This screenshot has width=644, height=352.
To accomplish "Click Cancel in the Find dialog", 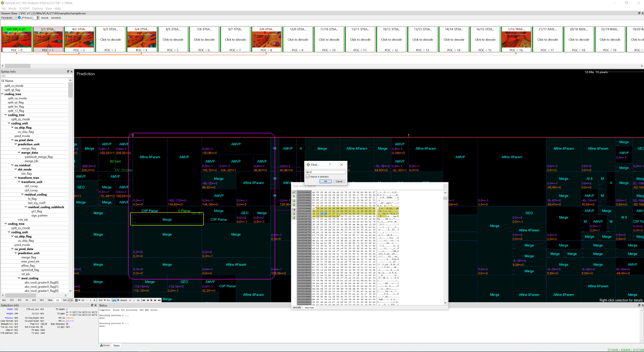I will pyautogui.click(x=339, y=181).
